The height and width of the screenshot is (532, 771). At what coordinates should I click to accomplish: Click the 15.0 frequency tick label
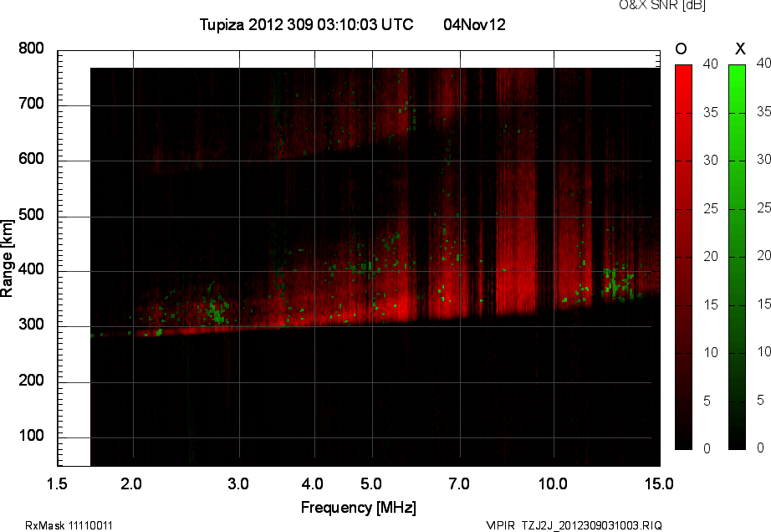coord(659,483)
